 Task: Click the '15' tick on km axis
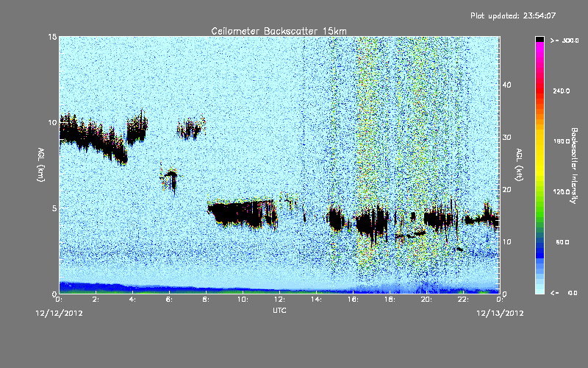coord(52,37)
